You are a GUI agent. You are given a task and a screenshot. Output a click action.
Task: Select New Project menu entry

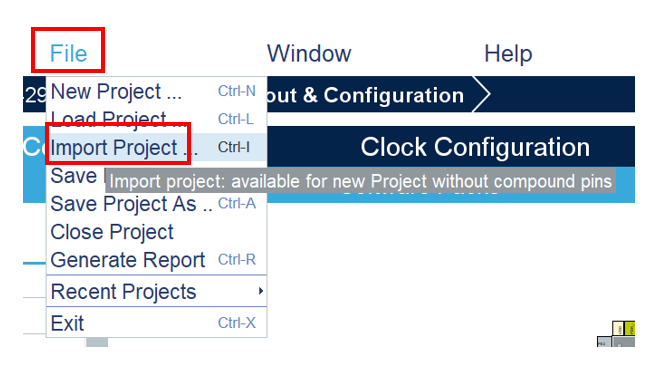point(157,91)
